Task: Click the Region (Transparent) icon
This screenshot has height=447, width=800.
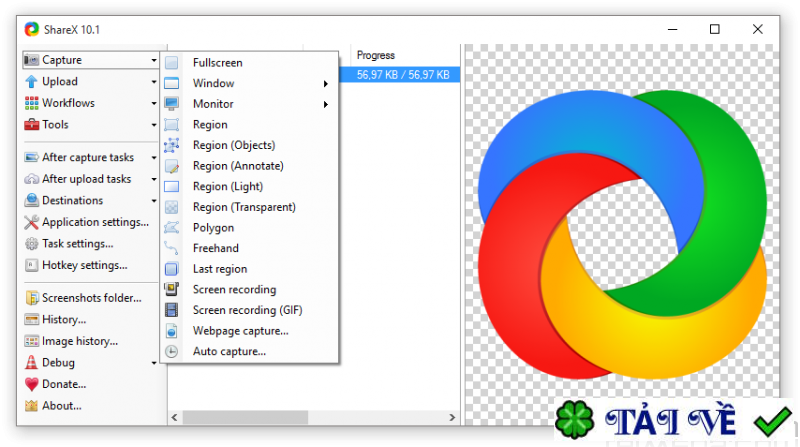Action: pos(171,207)
